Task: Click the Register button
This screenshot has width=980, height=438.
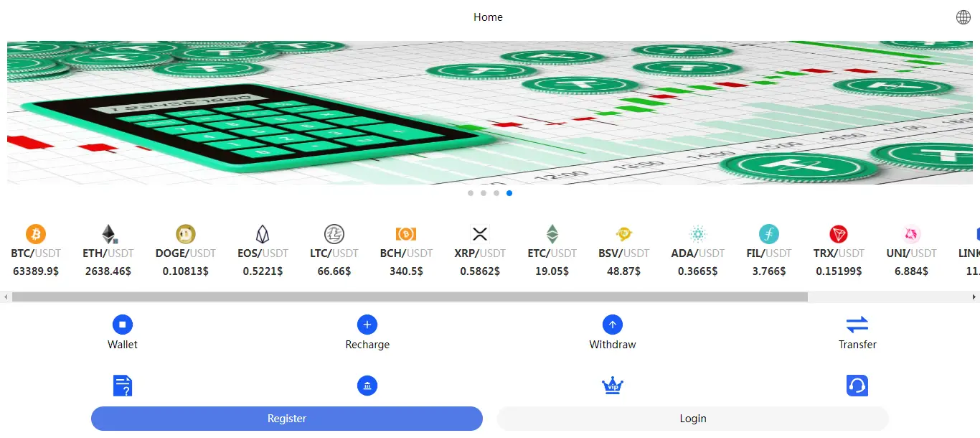Action: coord(287,419)
